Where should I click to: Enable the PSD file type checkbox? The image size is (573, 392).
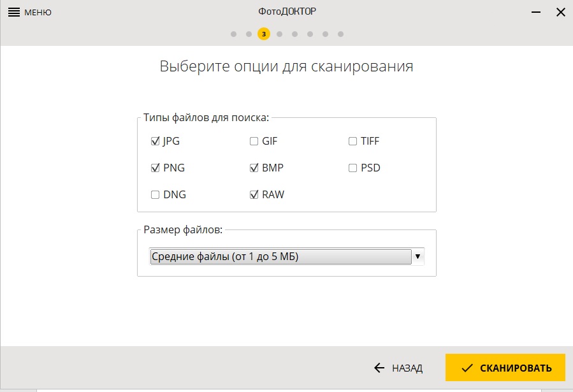[x=352, y=168]
